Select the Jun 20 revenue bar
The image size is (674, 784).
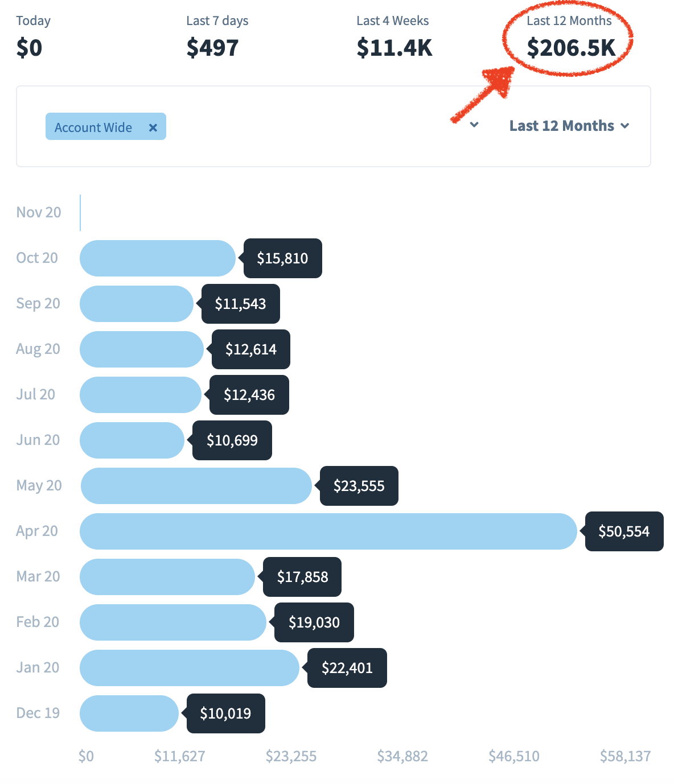coord(132,440)
